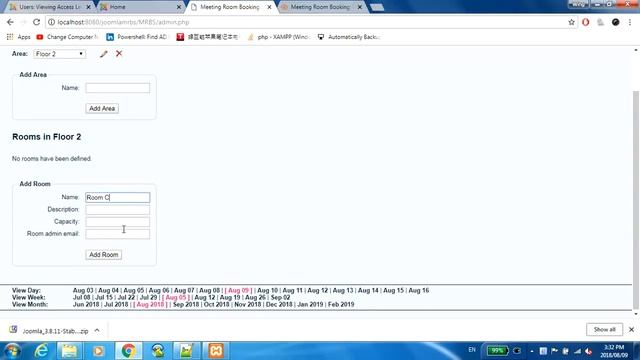Open the php - XAMPP bookmark
Image resolution: width=640 pixels, height=360 pixels.
pyautogui.click(x=278, y=37)
